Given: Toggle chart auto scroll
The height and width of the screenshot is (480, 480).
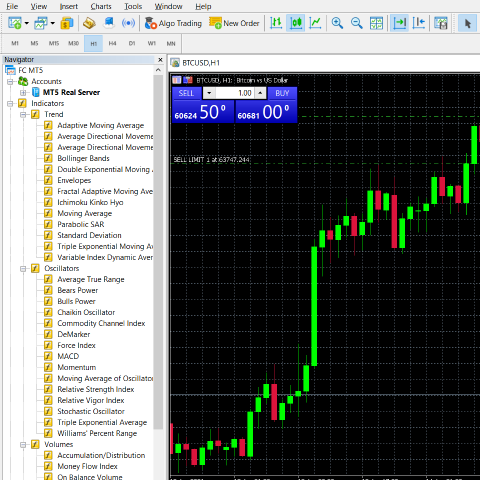Looking at the screenshot, I should click(400, 23).
